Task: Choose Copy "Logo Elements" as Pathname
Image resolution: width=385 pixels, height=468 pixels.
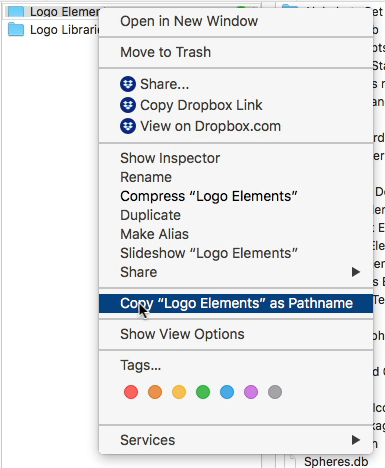Action: click(x=236, y=303)
